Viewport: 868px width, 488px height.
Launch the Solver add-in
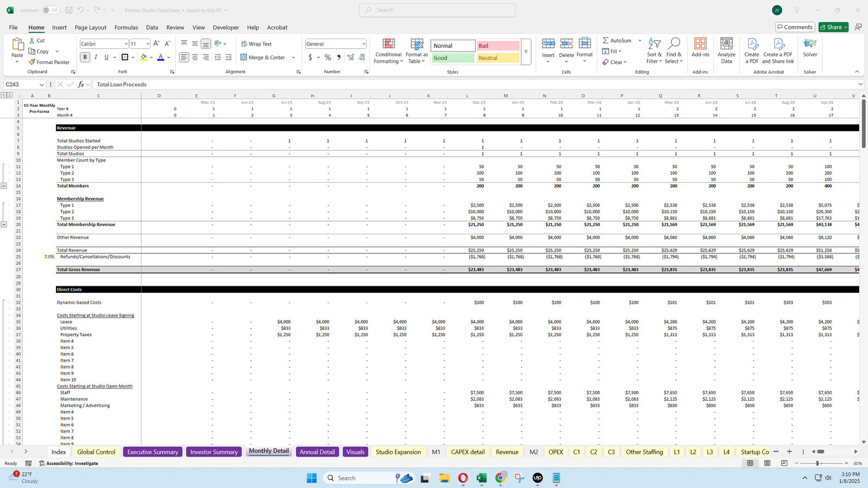click(810, 49)
